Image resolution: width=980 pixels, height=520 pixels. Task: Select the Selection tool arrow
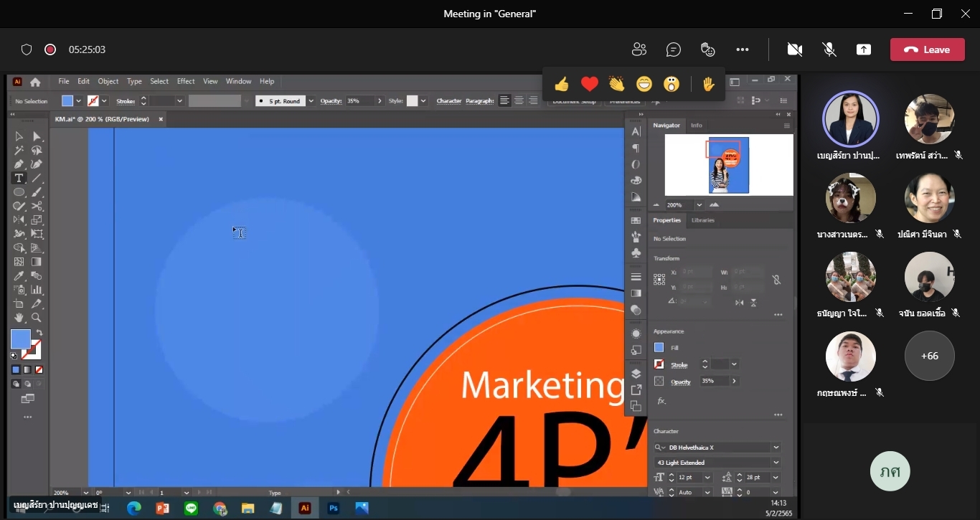tap(19, 136)
